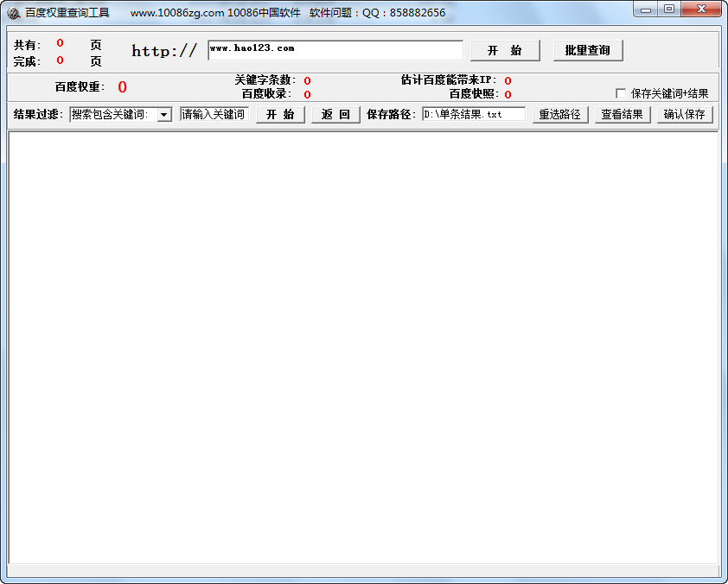Viewport: 728px width, 584px height.
Task: Click the 共有 pages label
Action: [28, 45]
